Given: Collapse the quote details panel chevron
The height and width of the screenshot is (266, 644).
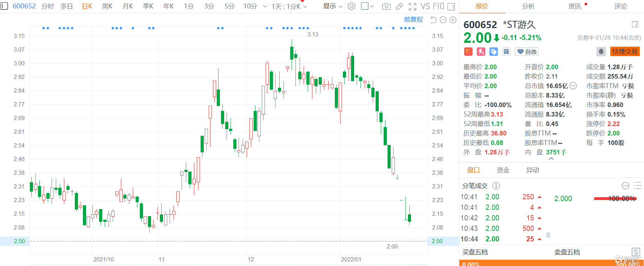Looking at the screenshot, I should pyautogui.click(x=551, y=159).
